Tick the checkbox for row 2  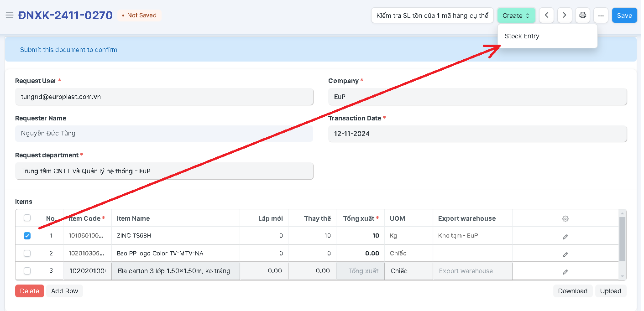[27, 253]
